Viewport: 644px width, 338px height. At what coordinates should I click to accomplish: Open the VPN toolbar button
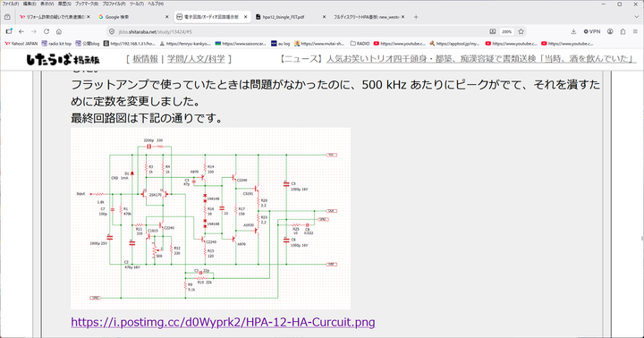coord(592,31)
